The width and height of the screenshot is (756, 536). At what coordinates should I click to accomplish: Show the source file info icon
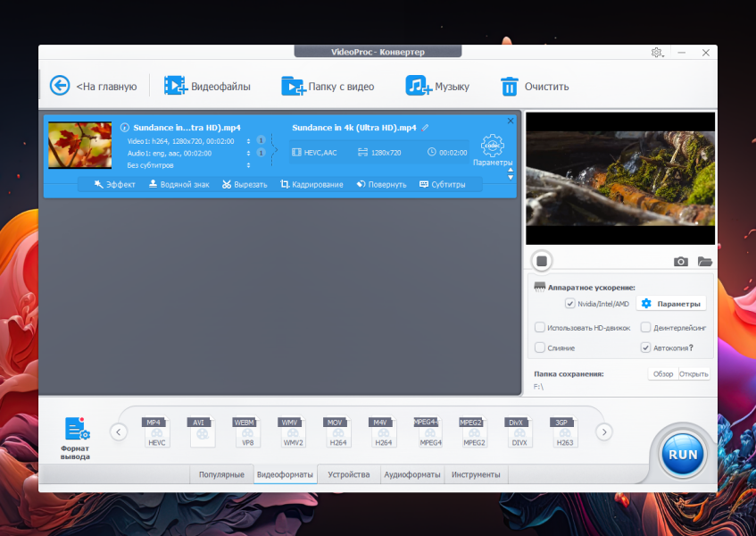(x=124, y=128)
